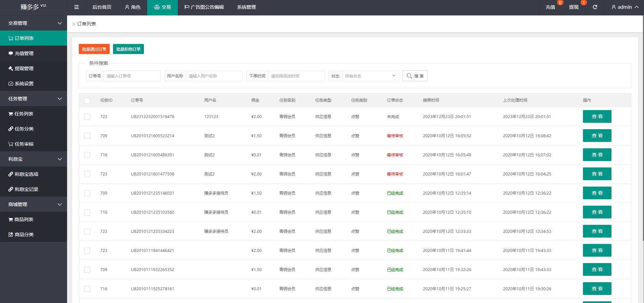Open 商品列表 via its cart icon

click(x=11, y=219)
